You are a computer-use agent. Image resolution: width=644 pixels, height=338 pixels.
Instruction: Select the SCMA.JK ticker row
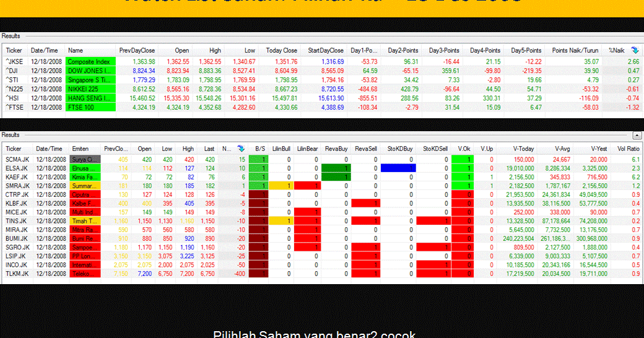coord(323,159)
